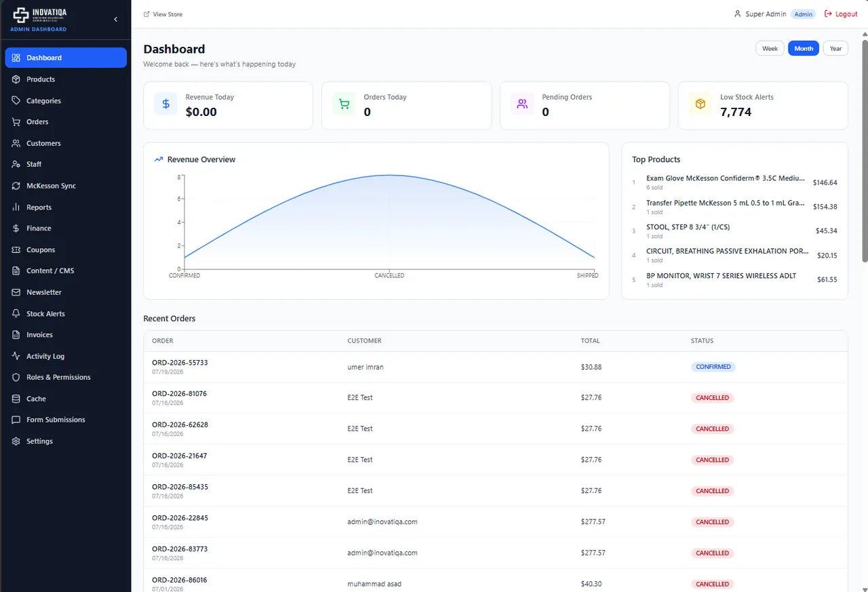
Task: Click the Revenue Today dollar icon tile
Action: [x=165, y=104]
